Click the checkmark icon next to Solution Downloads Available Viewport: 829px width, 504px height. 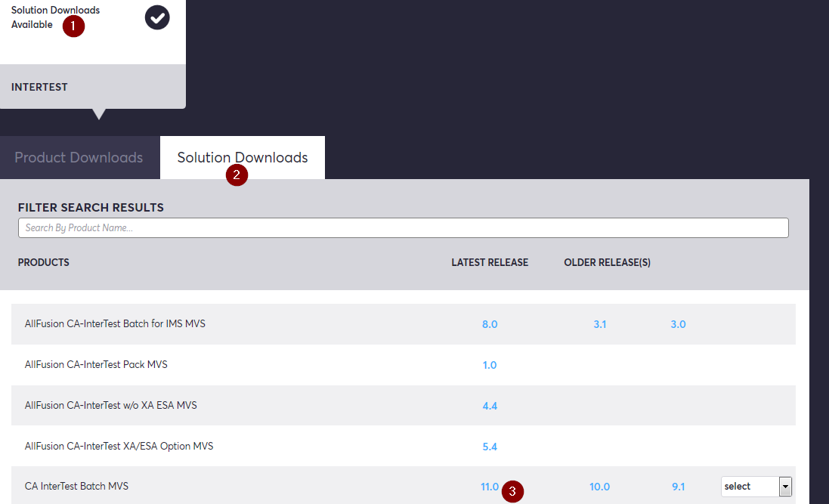pos(157,17)
